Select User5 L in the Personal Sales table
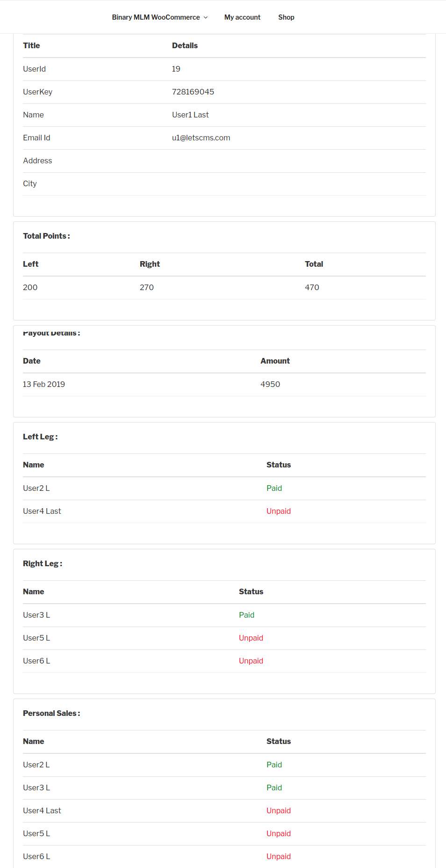446x868 pixels. (36, 833)
